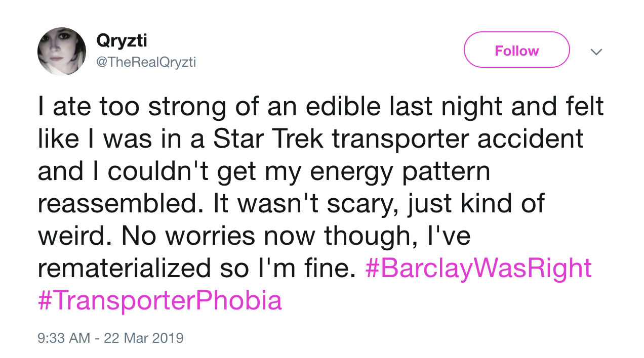
Task: Click the 22 Mar 2019 date link
Action: pos(143,338)
